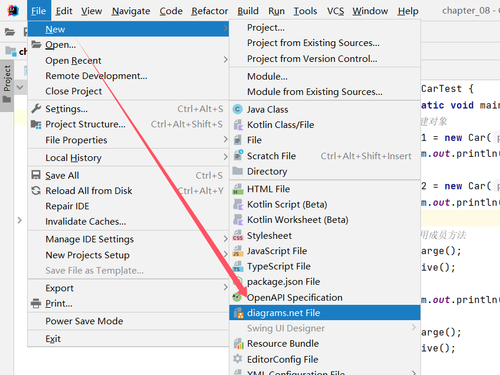
Task: Select Module from Existing Sources...
Action: click(325, 92)
